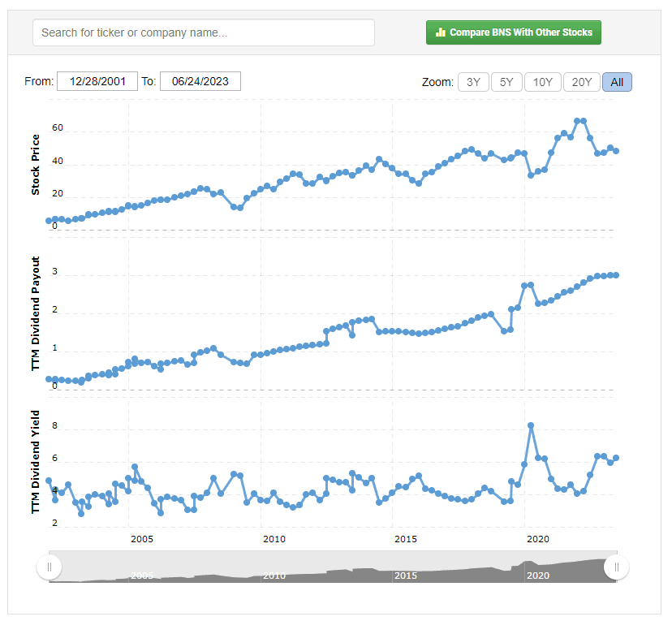Select the 10Y zoom option
The height and width of the screenshot is (621, 672).
tap(542, 82)
